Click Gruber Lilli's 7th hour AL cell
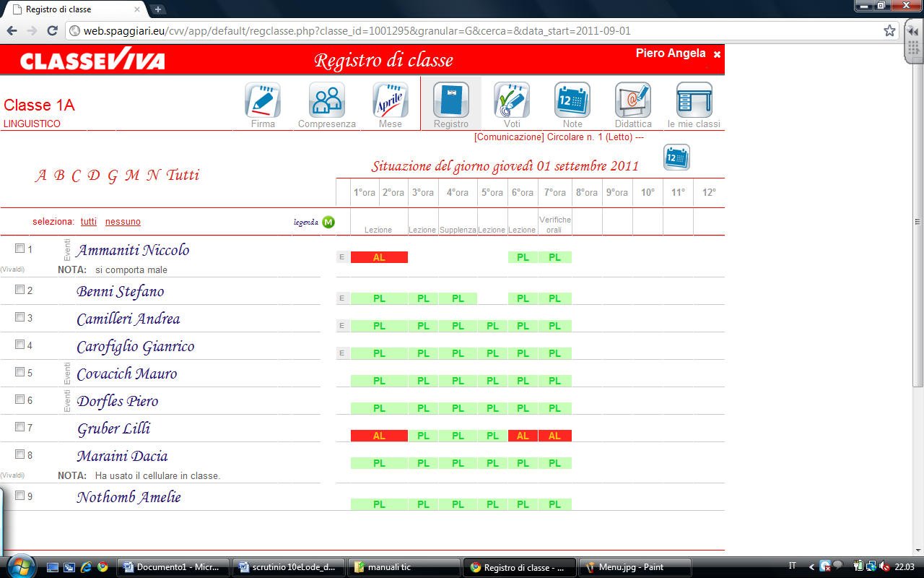 pyautogui.click(x=554, y=436)
